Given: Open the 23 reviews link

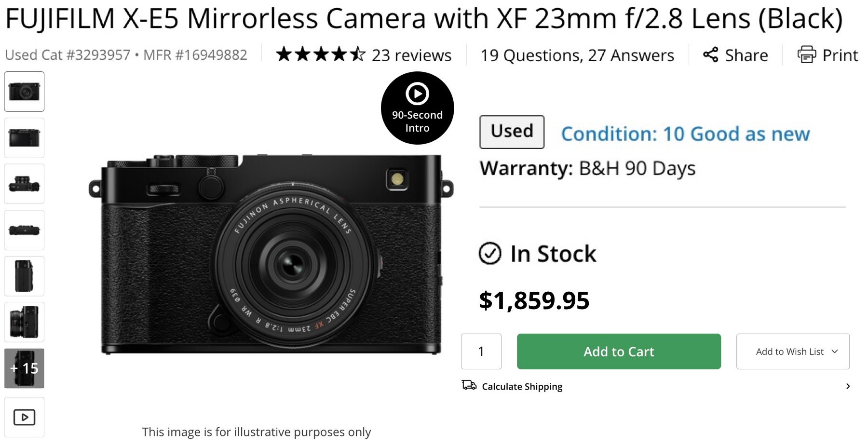Looking at the screenshot, I should (x=410, y=55).
